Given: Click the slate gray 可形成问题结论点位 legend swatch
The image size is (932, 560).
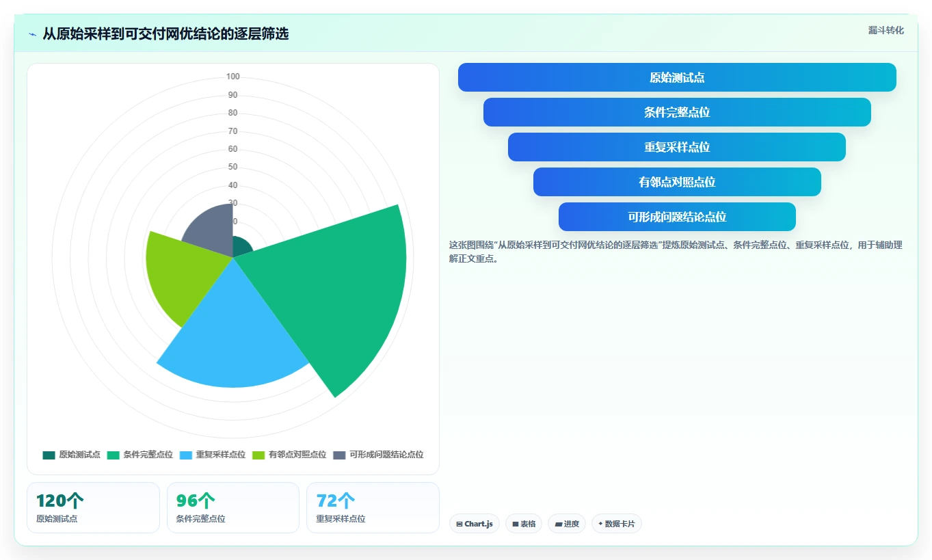Looking at the screenshot, I should tap(340, 455).
